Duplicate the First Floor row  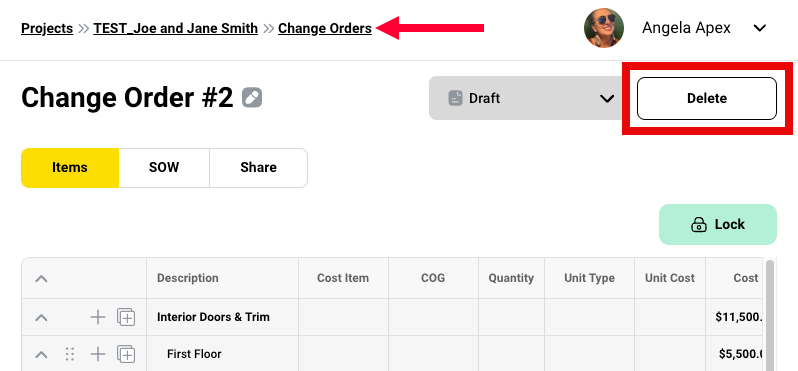coord(126,354)
